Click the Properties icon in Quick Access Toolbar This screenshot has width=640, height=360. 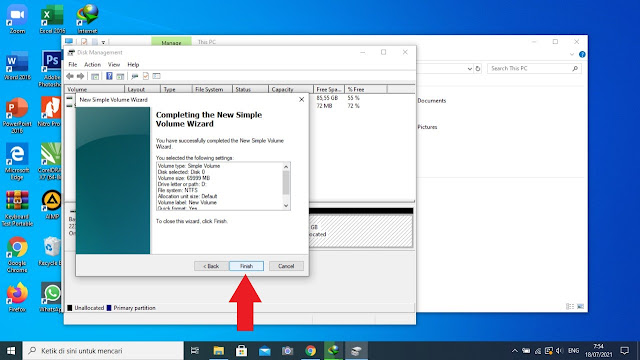pyautogui.click(x=84, y=42)
